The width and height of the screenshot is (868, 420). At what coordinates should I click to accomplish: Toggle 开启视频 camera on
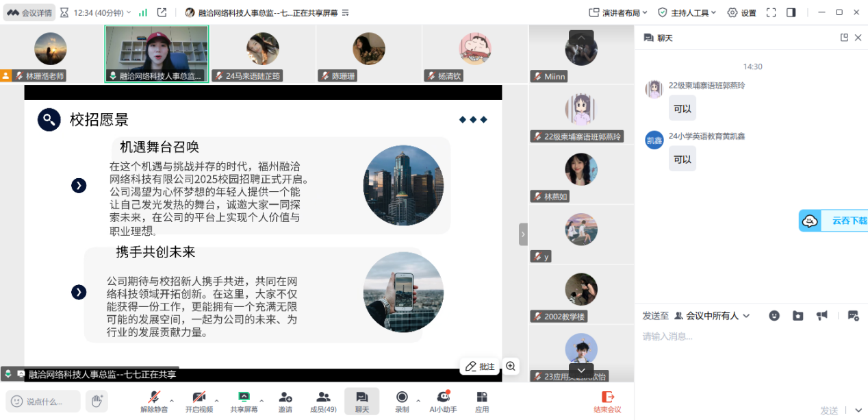click(199, 401)
